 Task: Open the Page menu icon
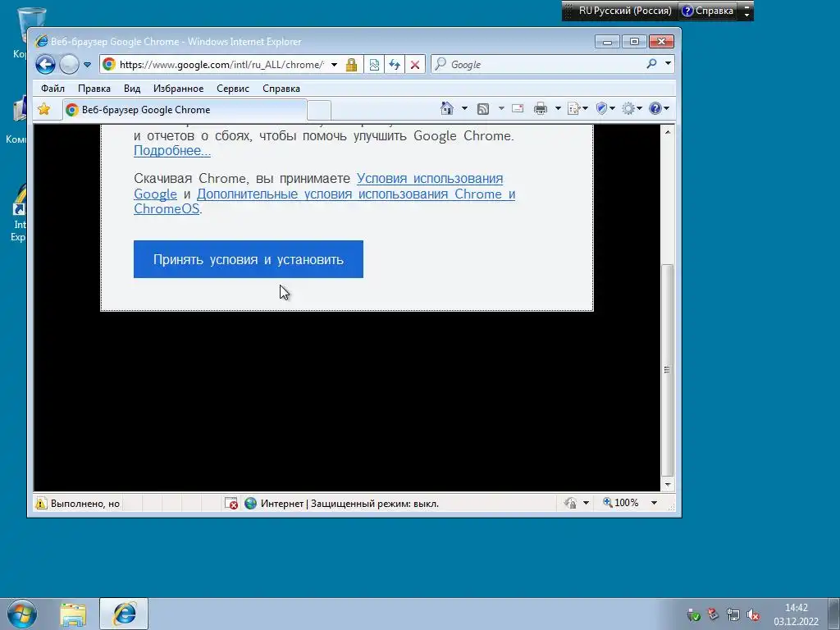pyautogui.click(x=577, y=109)
